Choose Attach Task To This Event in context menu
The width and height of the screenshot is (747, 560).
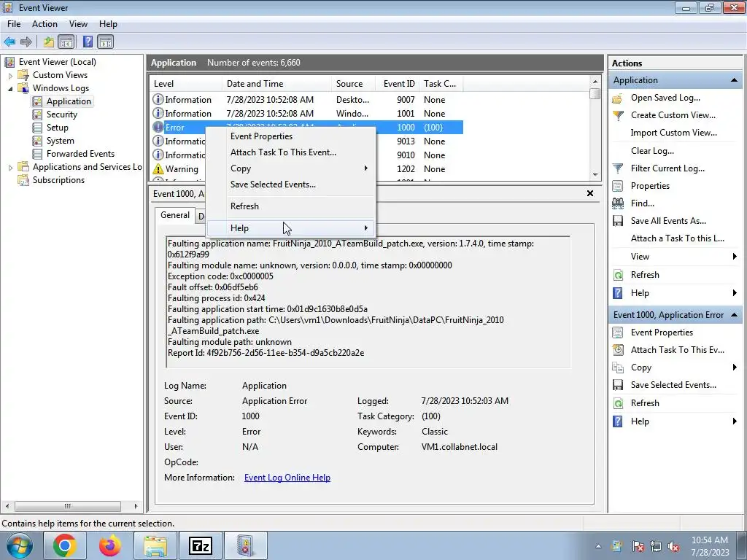tap(290, 152)
